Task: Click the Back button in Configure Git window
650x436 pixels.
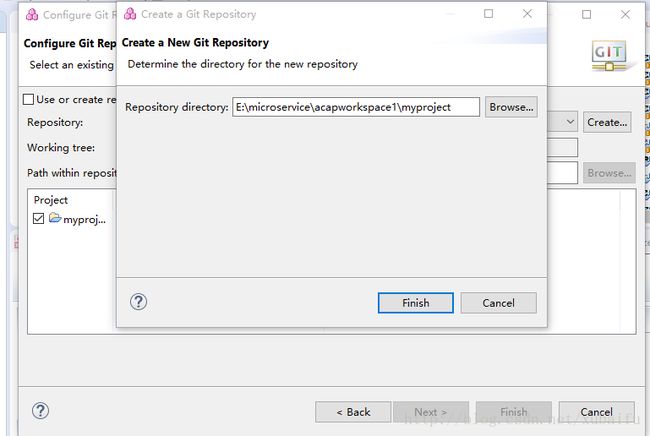Action: 353,412
